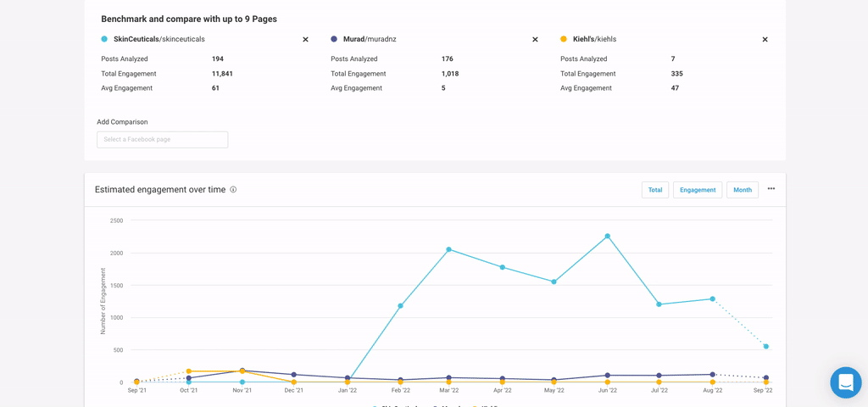The height and width of the screenshot is (407, 868).
Task: Open the chat support widget
Action: coord(845,382)
